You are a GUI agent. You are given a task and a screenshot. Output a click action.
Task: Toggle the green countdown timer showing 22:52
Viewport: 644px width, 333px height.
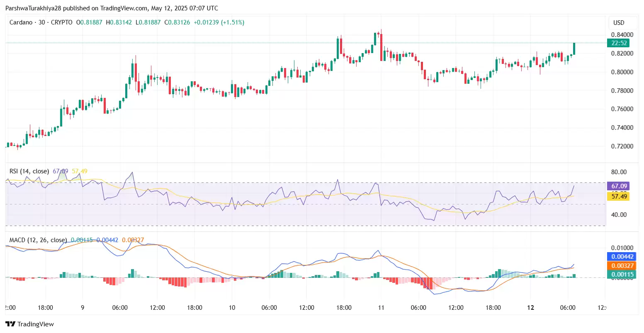(618, 43)
